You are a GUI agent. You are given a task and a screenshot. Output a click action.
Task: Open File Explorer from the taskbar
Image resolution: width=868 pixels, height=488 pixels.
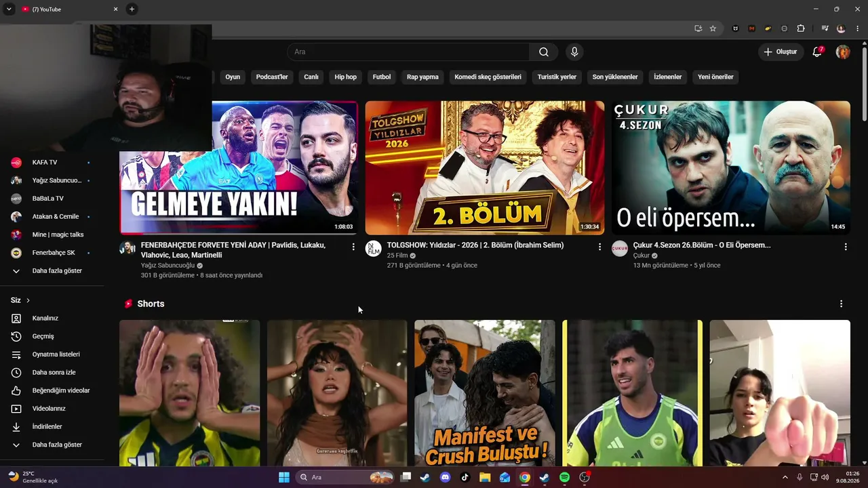click(x=485, y=477)
